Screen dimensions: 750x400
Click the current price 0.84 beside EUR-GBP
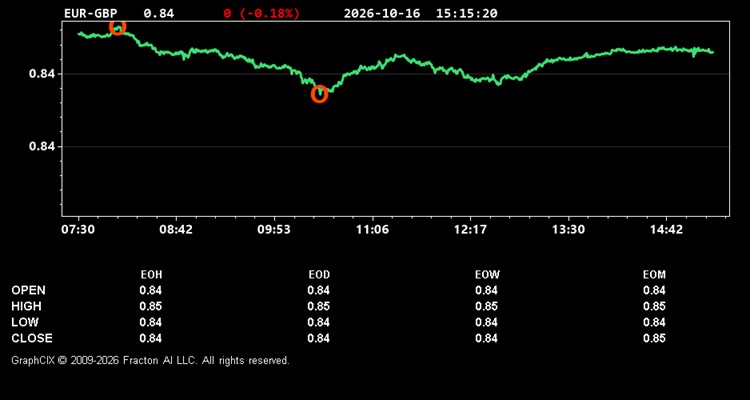click(x=159, y=13)
